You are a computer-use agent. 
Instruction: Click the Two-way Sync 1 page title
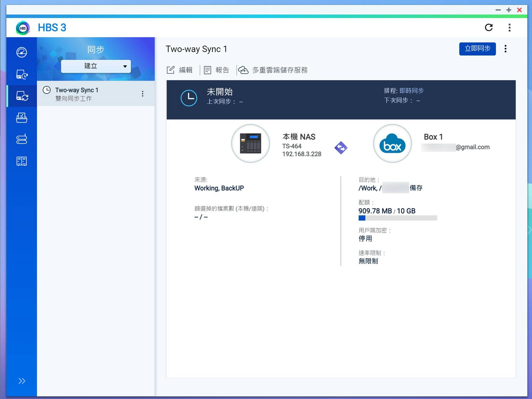point(196,49)
